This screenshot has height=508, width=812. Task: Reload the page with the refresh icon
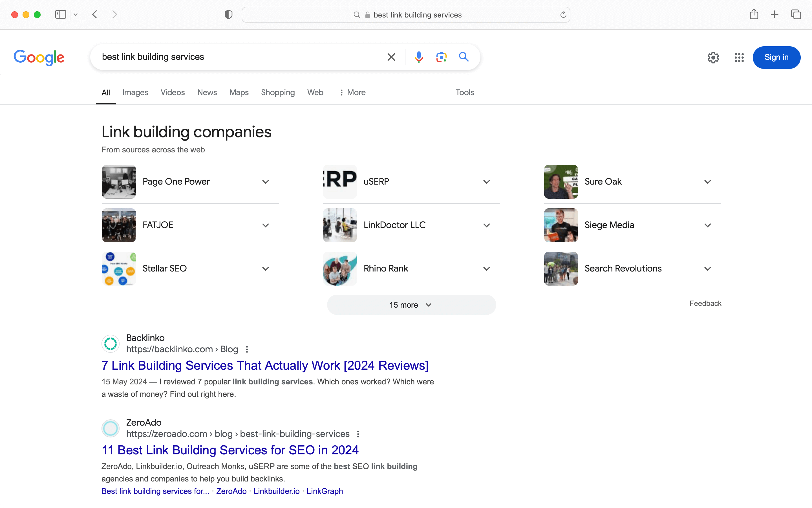(x=563, y=14)
